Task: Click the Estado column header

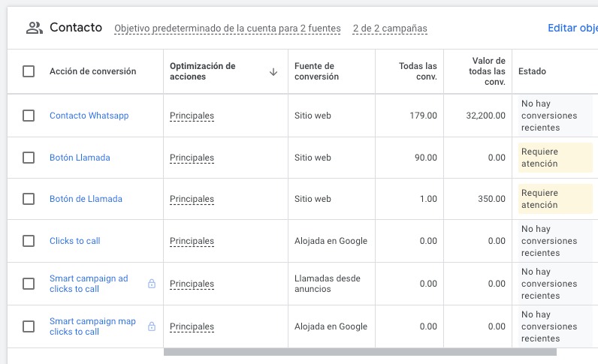Action: pyautogui.click(x=532, y=71)
